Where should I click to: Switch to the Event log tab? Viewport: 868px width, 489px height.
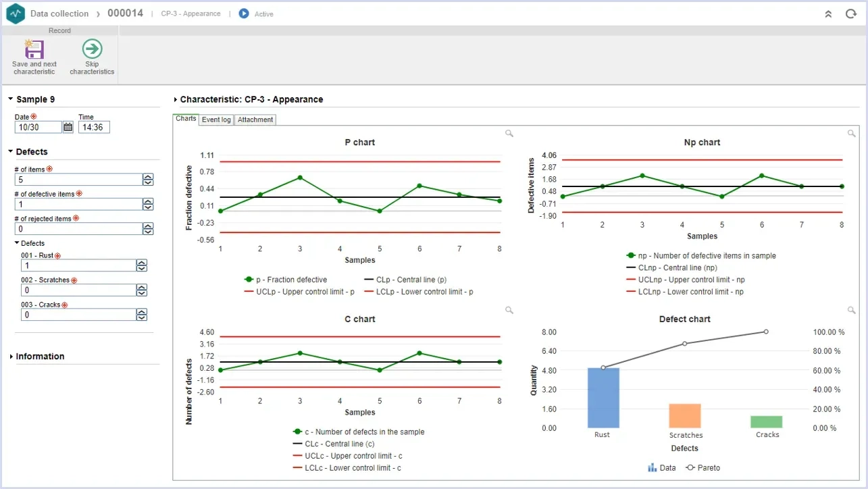pyautogui.click(x=216, y=120)
